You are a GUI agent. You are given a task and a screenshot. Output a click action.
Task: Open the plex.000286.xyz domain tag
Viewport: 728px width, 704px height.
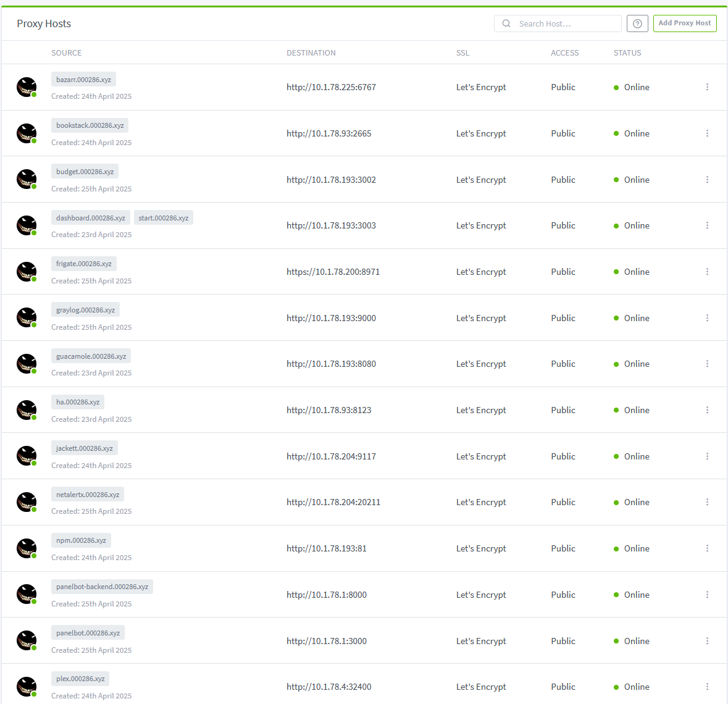[80, 679]
